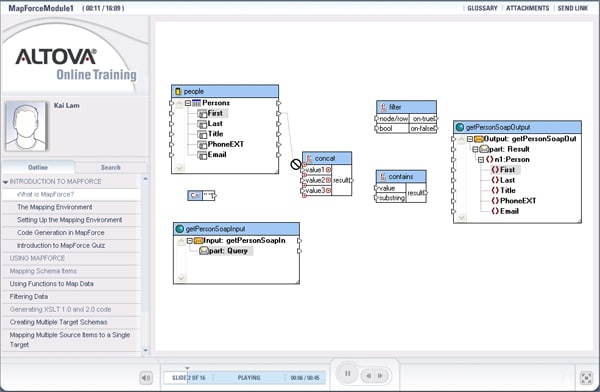Click the presenter Kai Lam photo
The width and height of the screenshot is (600, 392).
pyautogui.click(x=26, y=126)
